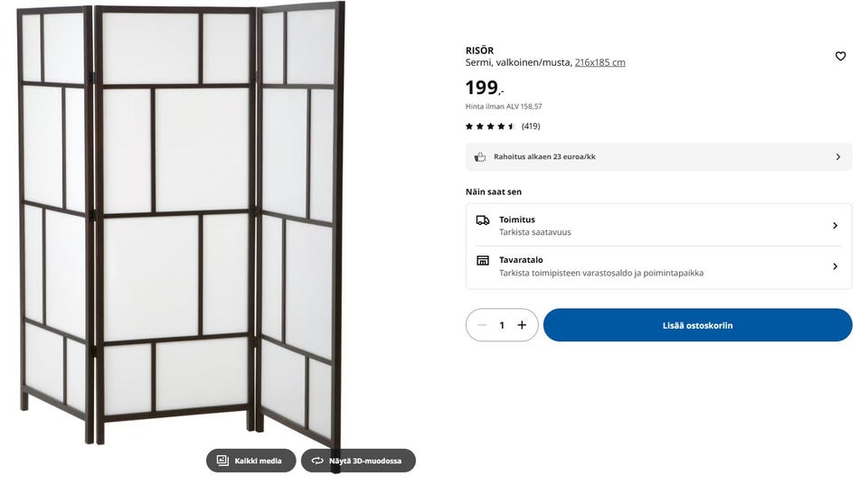Image resolution: width=868 pixels, height=486 pixels.
Task: Click the 3D rotate icon
Action: click(317, 461)
